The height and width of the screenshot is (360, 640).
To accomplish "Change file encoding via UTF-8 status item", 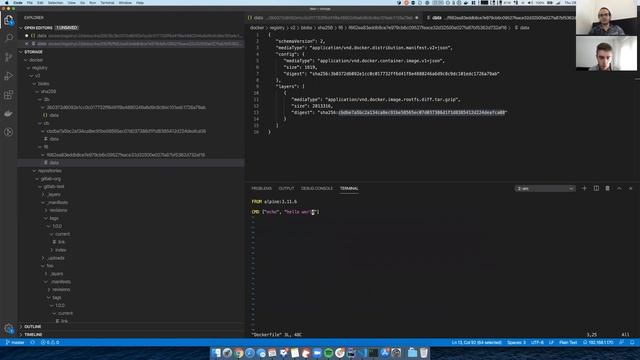I will [x=537, y=342].
